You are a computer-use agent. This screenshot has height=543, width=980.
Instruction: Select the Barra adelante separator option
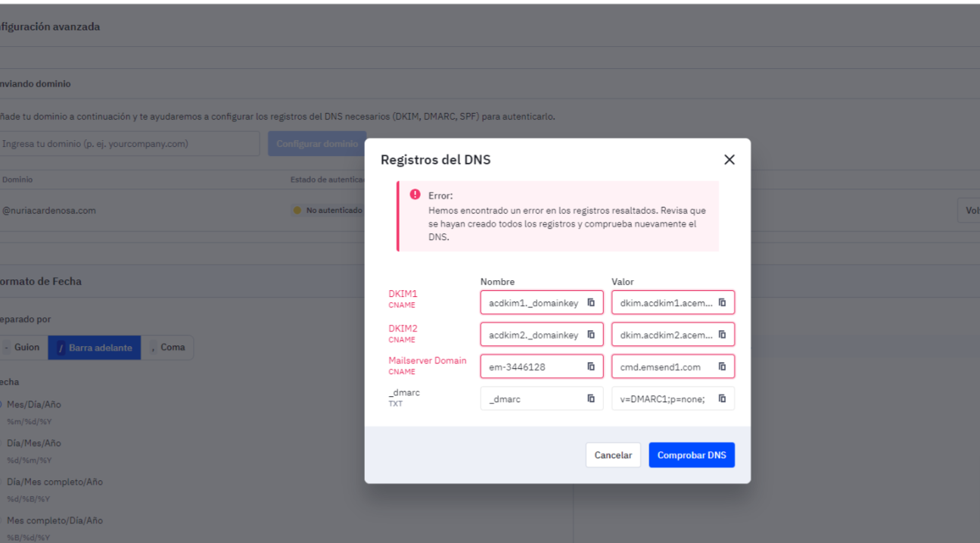95,348
